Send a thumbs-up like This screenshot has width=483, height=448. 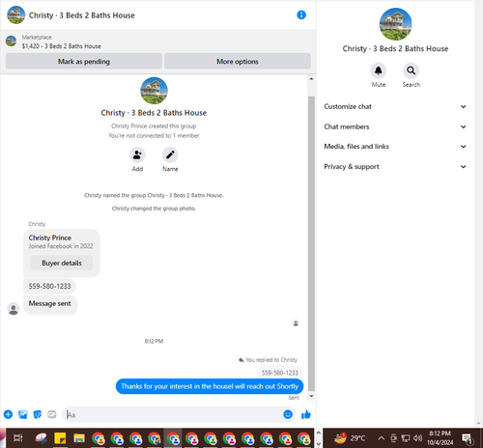306,414
